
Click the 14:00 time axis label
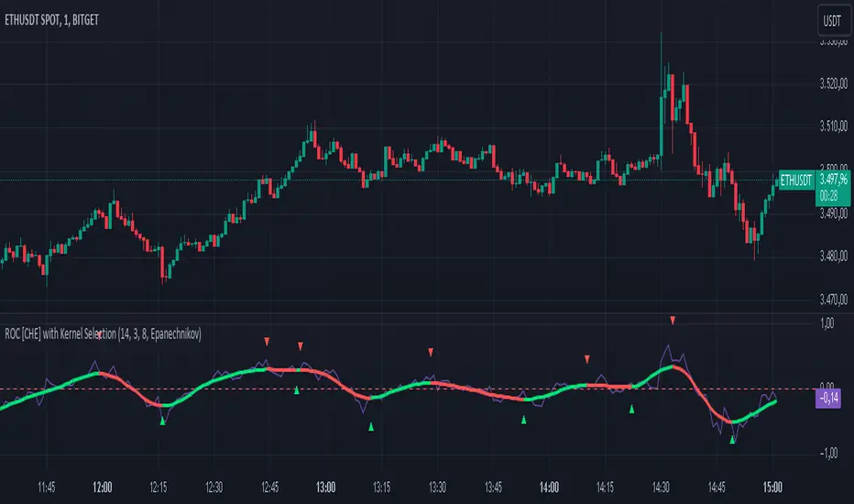(549, 488)
